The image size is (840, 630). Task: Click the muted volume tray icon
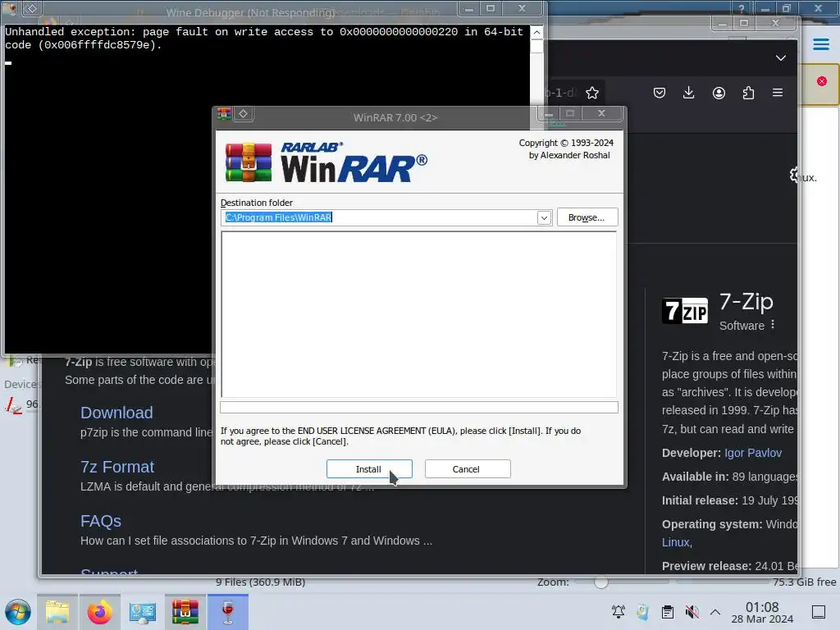[x=692, y=611]
